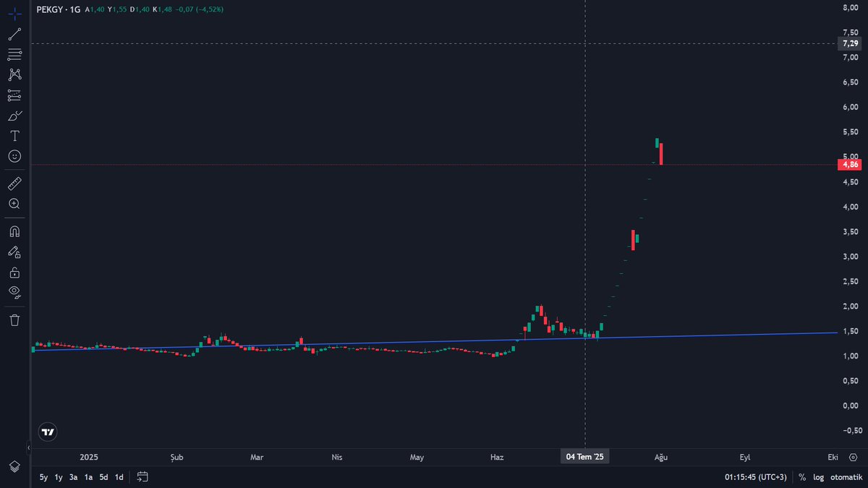
Task: Open timezone menu at 01:15:45 (UTC+3)
Action: [756, 477]
